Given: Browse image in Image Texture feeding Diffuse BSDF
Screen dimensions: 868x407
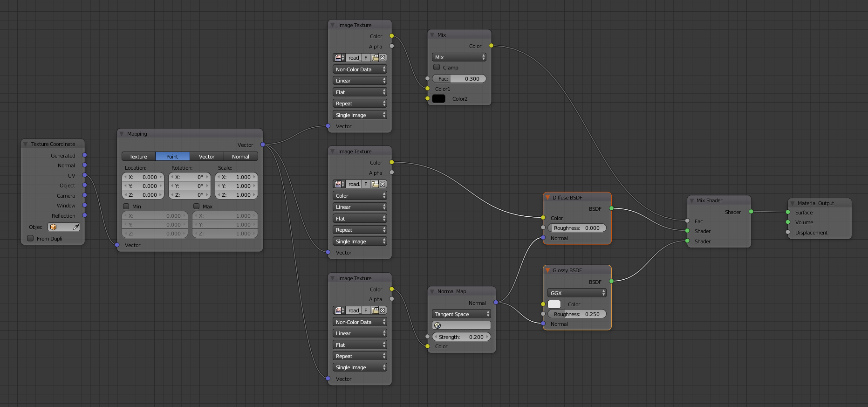Looking at the screenshot, I should pos(339,184).
